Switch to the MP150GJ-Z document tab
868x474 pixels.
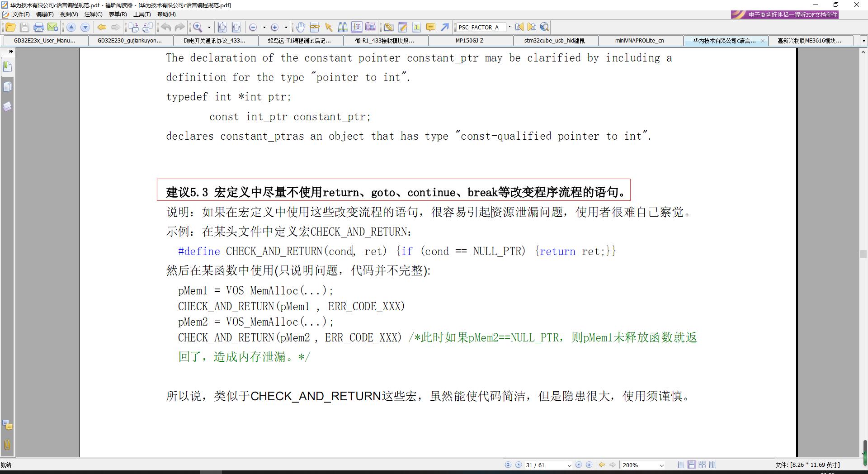tap(469, 41)
